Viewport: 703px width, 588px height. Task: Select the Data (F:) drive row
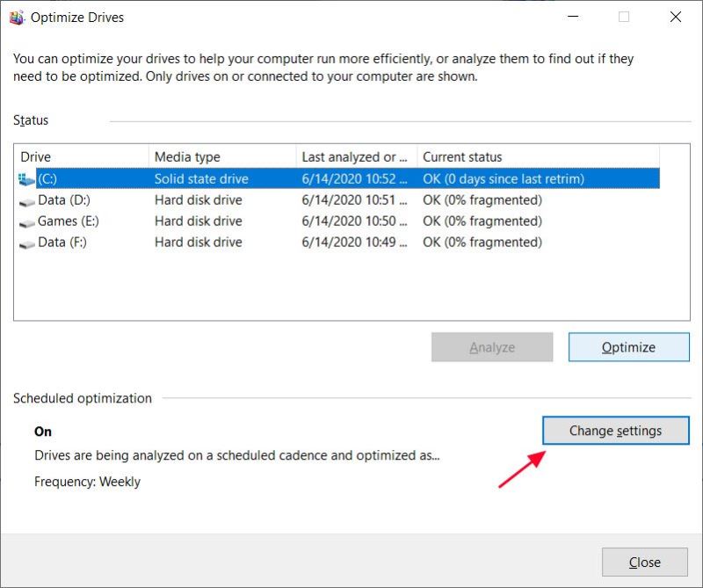pos(132,242)
